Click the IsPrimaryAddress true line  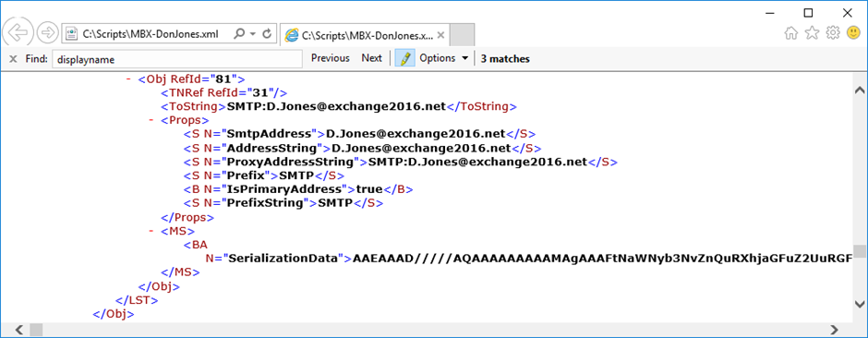(298, 189)
